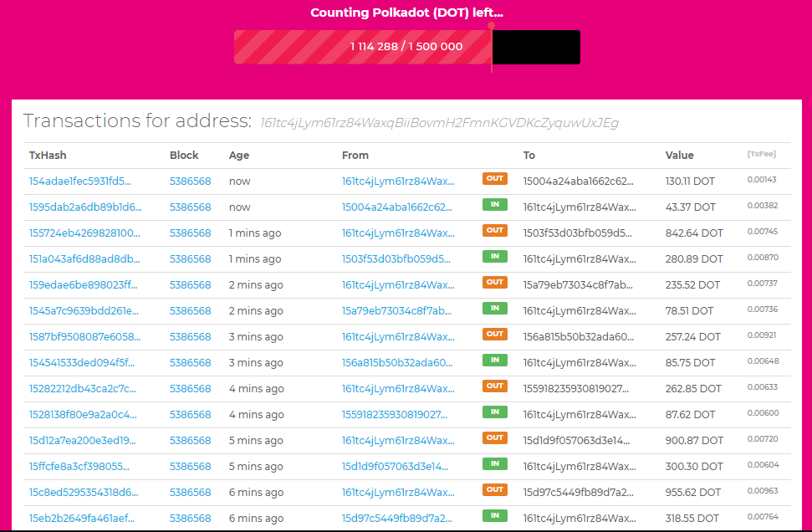Open transaction 15c8ed5295354318d6...
This screenshot has height=532, width=812.
pyautogui.click(x=84, y=492)
